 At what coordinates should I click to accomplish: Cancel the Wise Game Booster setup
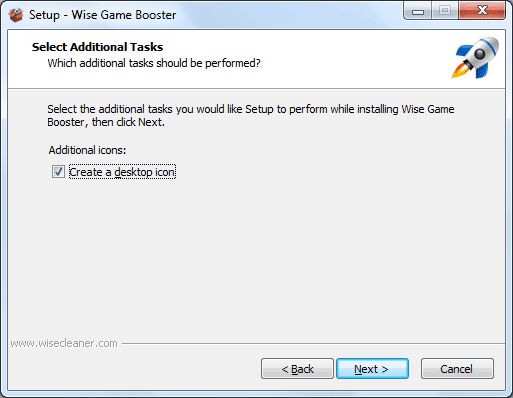(x=457, y=369)
